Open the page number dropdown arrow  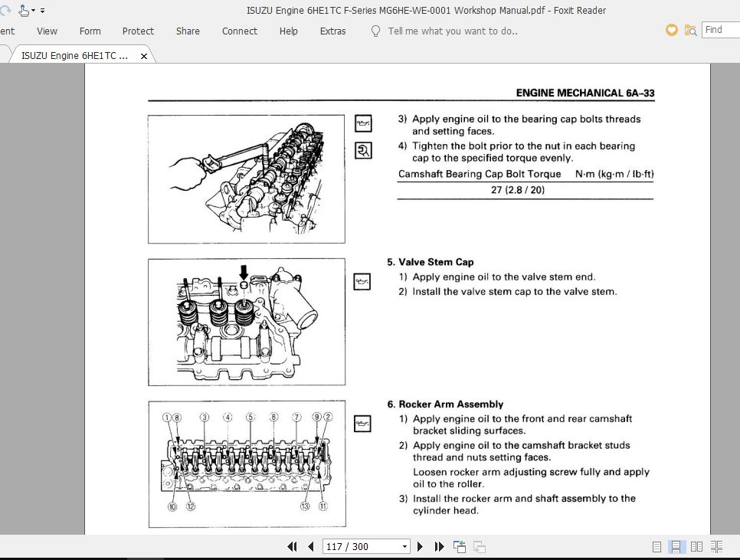[404, 547]
